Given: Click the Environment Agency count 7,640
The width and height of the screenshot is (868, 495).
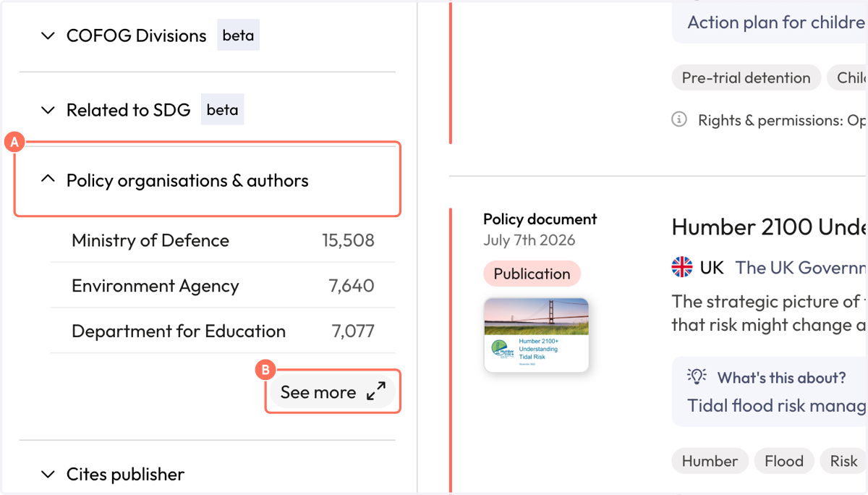Looking at the screenshot, I should click(352, 285).
